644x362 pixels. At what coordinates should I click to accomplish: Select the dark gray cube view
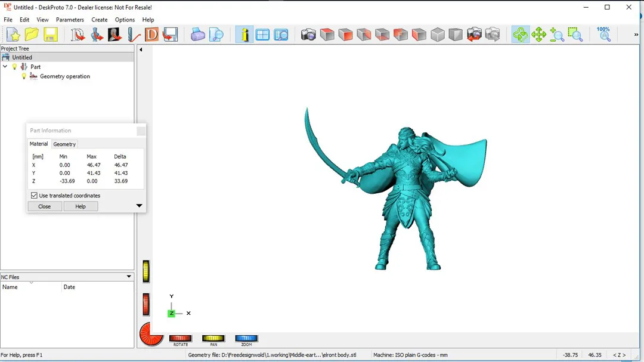456,35
